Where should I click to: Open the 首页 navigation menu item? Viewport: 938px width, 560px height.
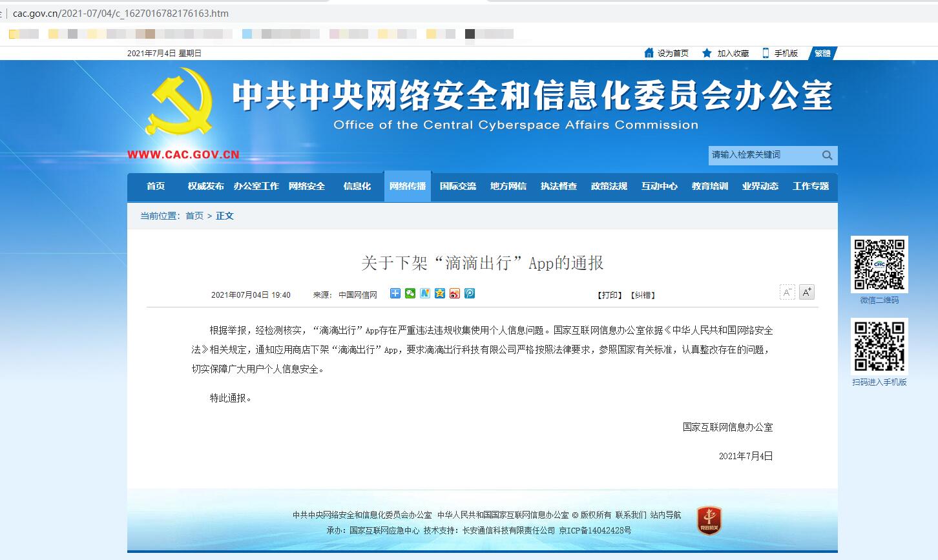(156, 186)
